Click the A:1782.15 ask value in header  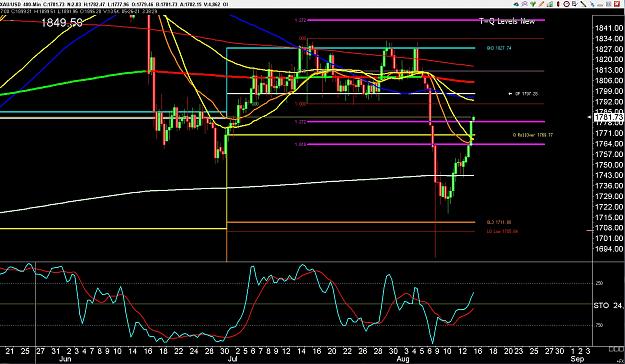[x=191, y=4]
